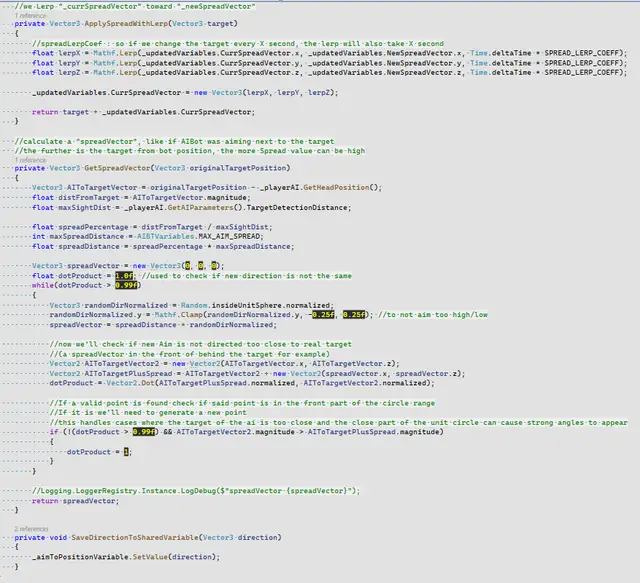Click the comment '//we Lerp _currSpreadVector toward _newSpreadVector'
The height and width of the screenshot is (583, 640).
[135, 7]
